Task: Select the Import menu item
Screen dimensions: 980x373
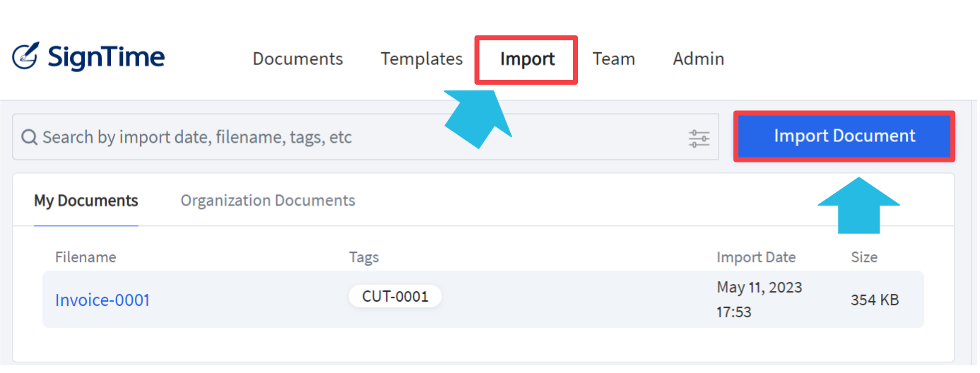Action: (x=527, y=59)
